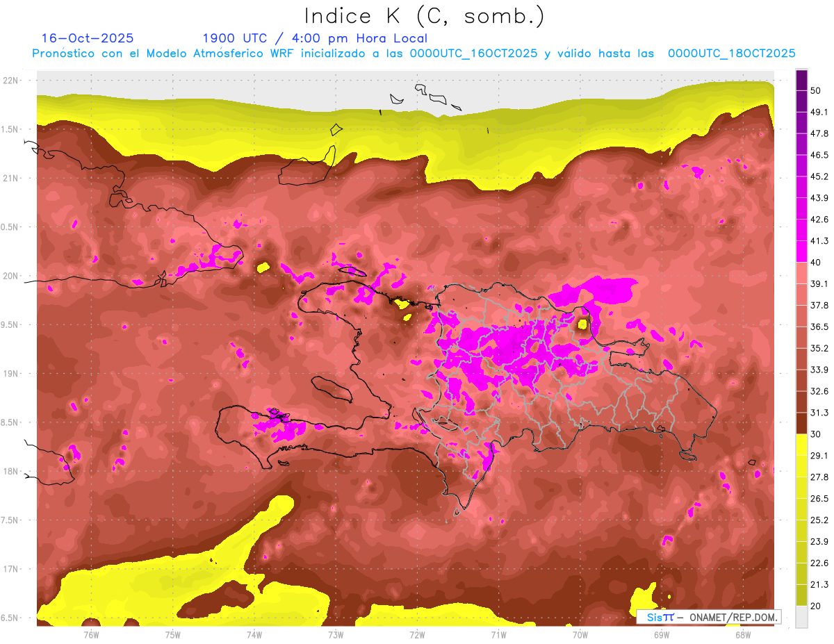Click the colorbar label '35.2'

(819, 348)
